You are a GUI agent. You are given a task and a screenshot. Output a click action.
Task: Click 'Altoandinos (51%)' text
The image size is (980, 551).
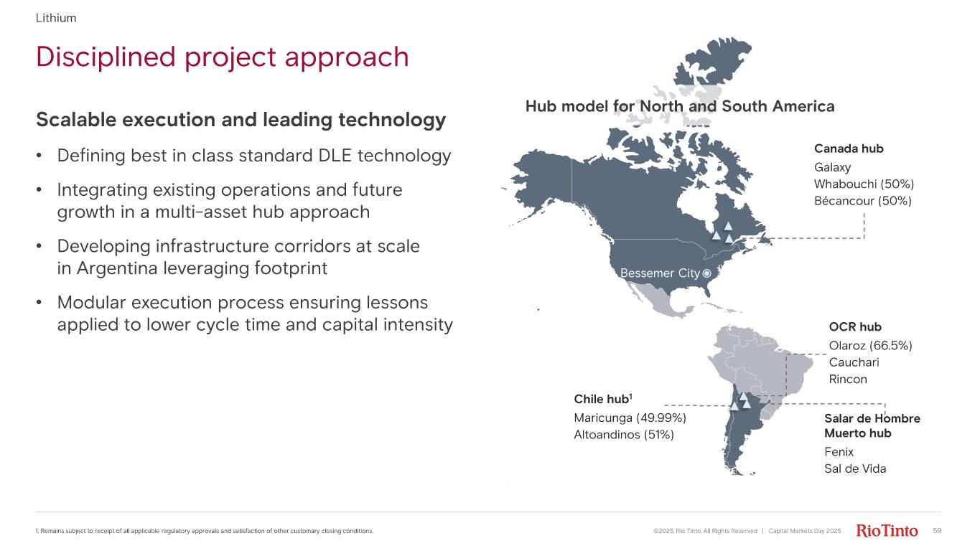click(x=624, y=435)
